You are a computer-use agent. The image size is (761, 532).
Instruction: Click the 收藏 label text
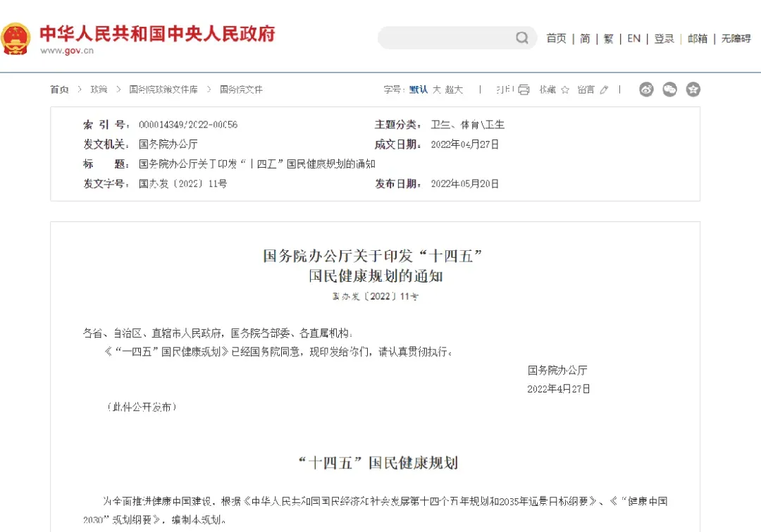point(547,89)
